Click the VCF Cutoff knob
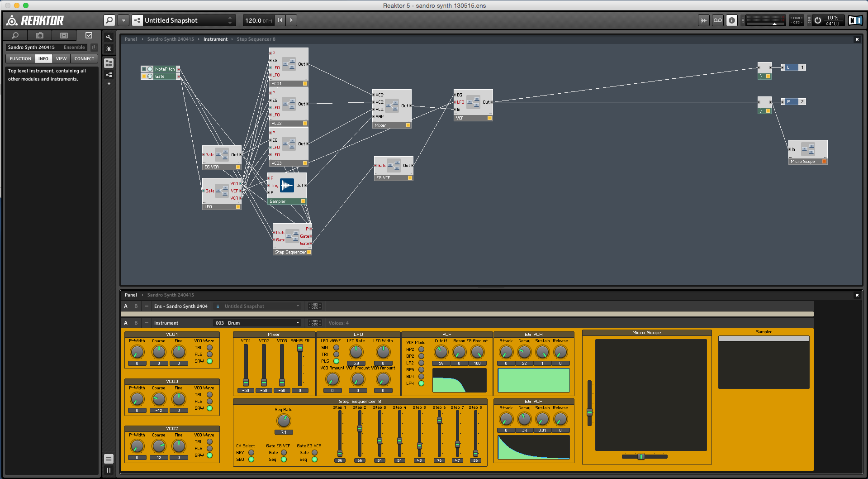 441,352
